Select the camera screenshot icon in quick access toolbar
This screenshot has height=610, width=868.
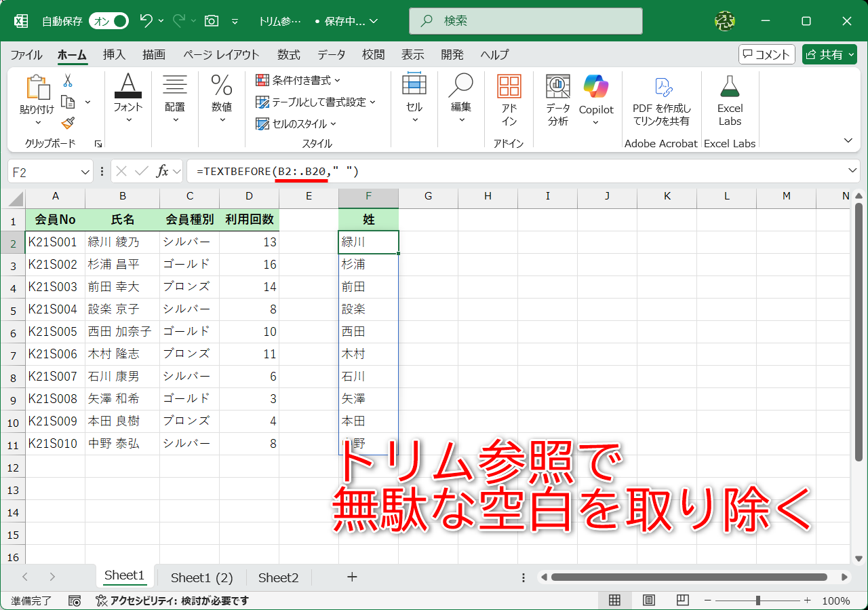210,21
